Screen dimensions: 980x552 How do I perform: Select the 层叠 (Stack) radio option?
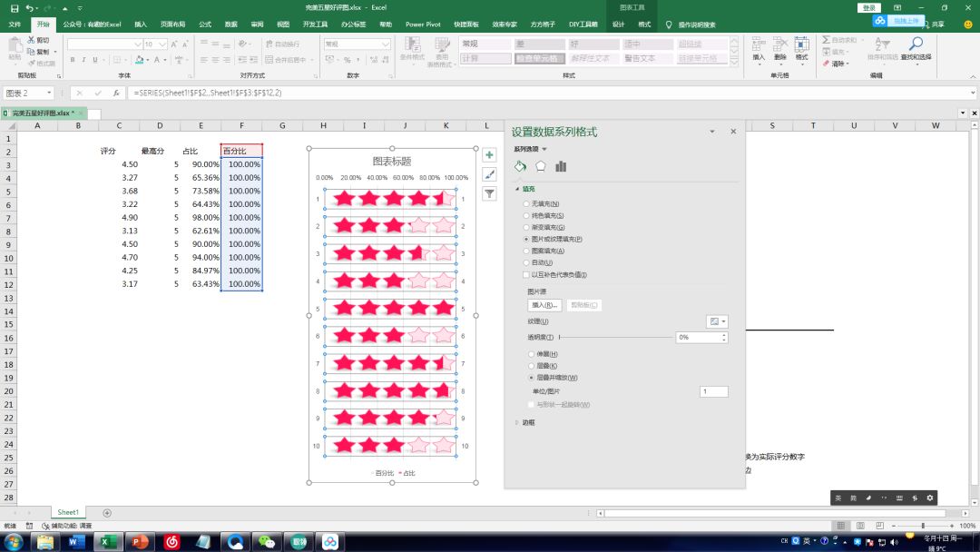(531, 366)
